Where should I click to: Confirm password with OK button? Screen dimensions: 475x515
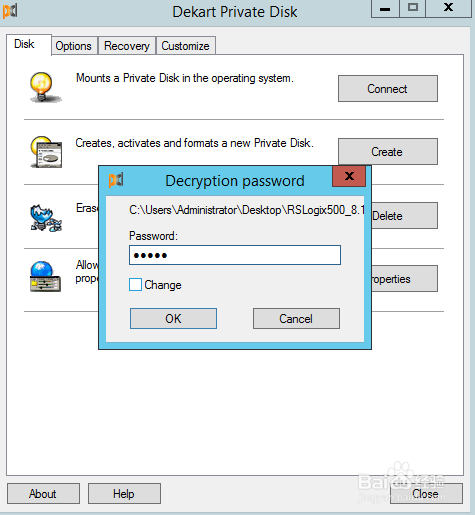click(x=173, y=319)
